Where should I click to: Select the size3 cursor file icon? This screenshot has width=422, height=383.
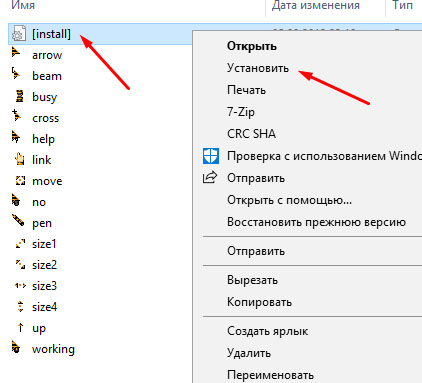tap(20, 286)
